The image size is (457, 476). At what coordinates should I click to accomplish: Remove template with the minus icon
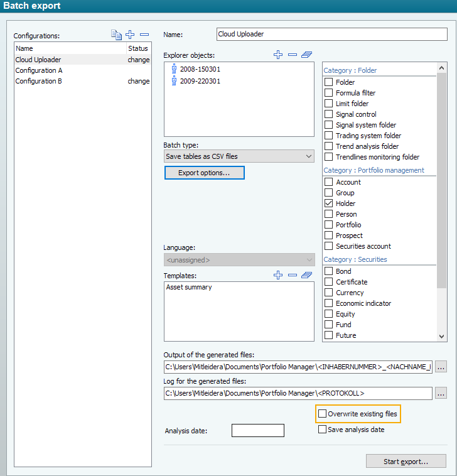click(292, 275)
